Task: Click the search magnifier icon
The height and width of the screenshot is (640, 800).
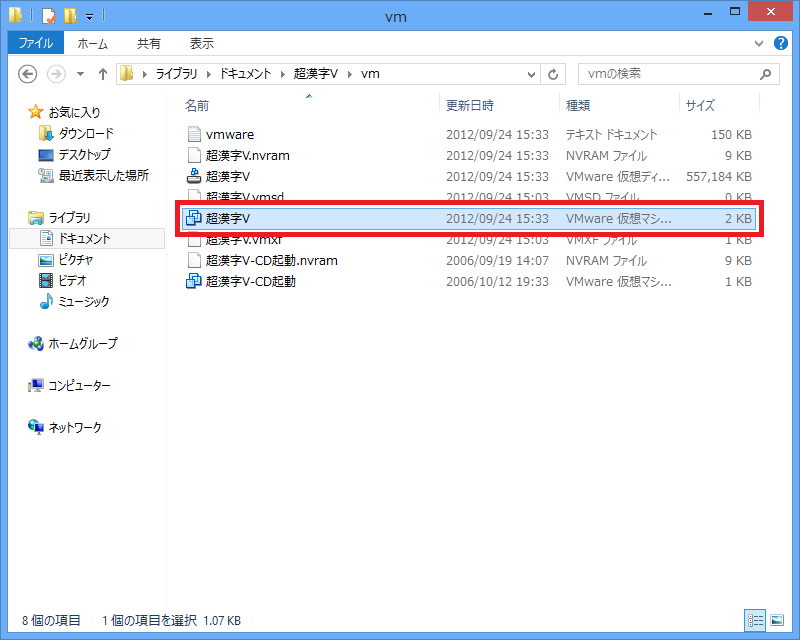Action: [765, 74]
